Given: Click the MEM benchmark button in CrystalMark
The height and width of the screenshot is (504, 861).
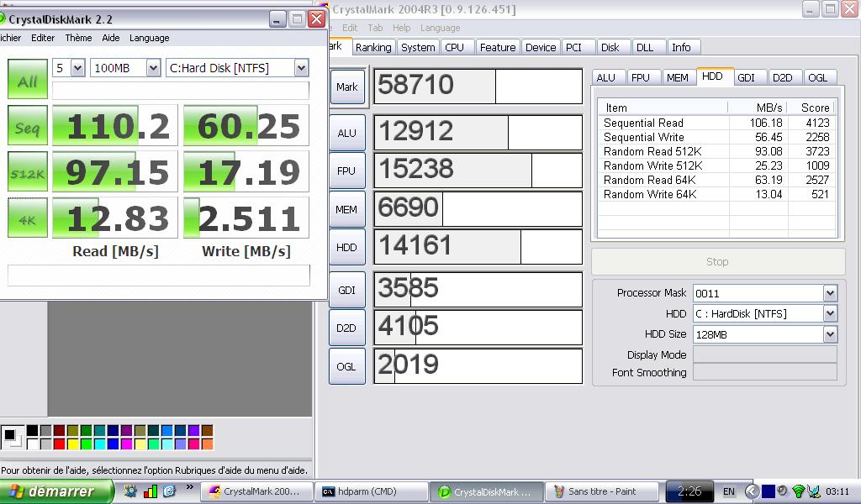Looking at the screenshot, I should 347,209.
